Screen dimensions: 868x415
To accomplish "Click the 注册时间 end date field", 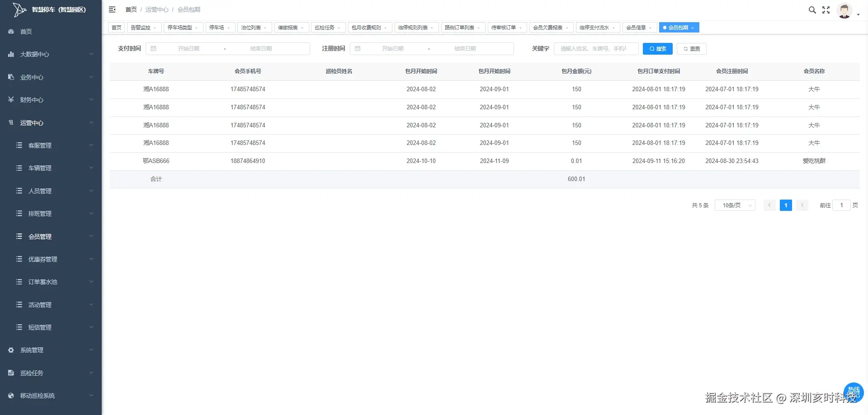I will click(x=465, y=49).
